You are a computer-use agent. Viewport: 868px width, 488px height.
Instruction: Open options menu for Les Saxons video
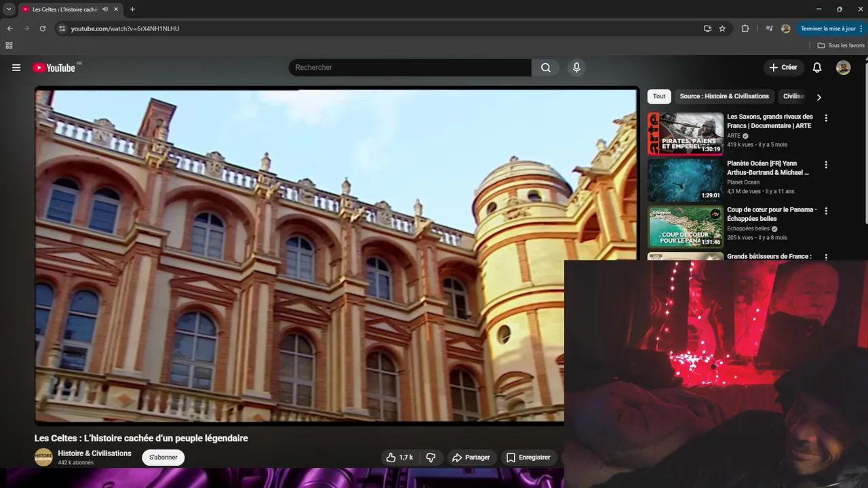tap(826, 118)
